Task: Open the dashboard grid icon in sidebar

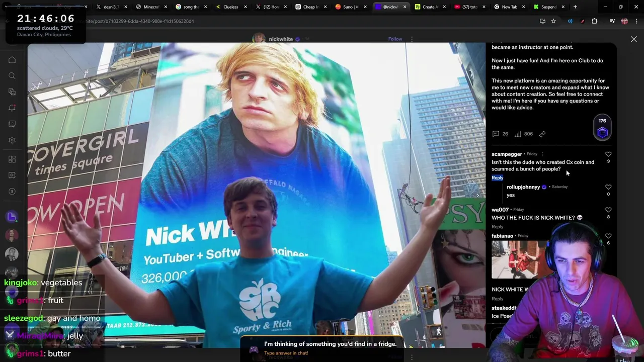Action: [x=12, y=159]
